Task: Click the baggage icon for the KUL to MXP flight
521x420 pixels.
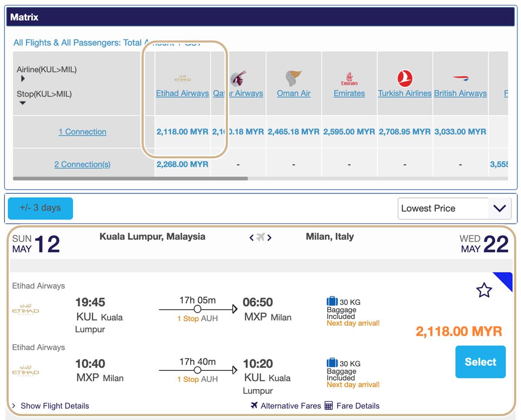Action: (x=332, y=301)
